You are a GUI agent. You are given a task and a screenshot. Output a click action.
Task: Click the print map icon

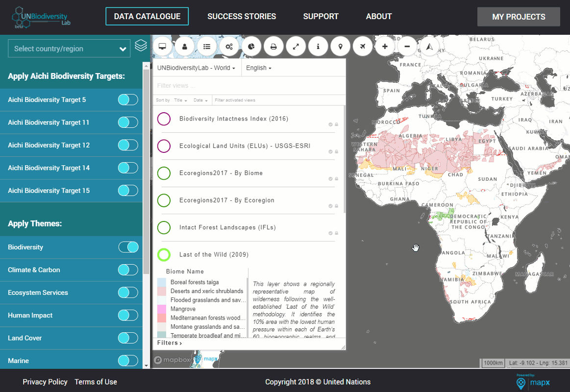[273, 47]
